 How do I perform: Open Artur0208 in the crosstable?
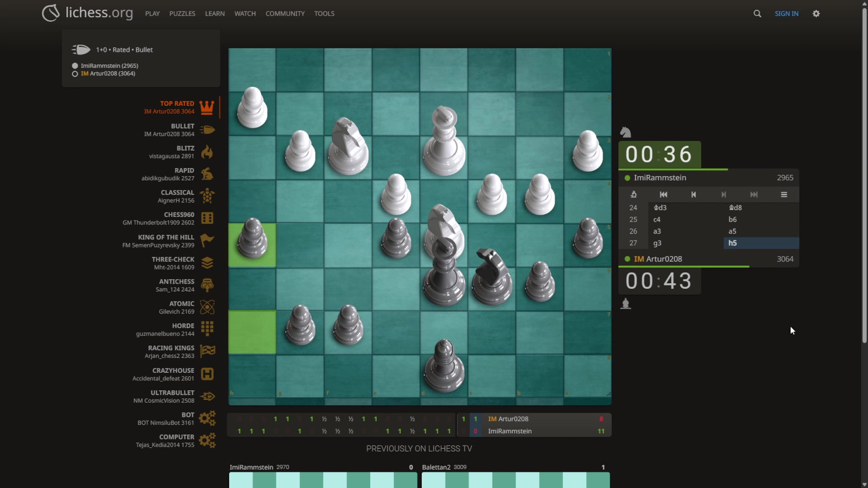(508, 419)
